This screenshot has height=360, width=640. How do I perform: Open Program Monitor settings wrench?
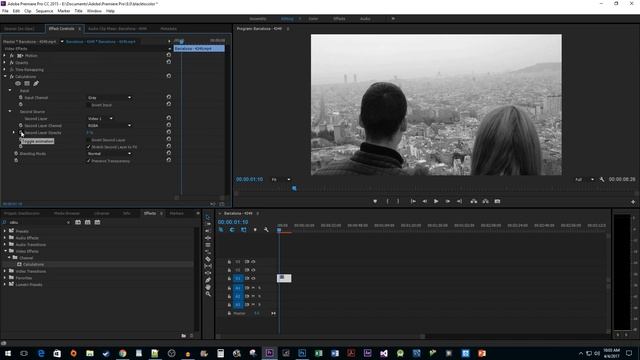tap(602, 179)
